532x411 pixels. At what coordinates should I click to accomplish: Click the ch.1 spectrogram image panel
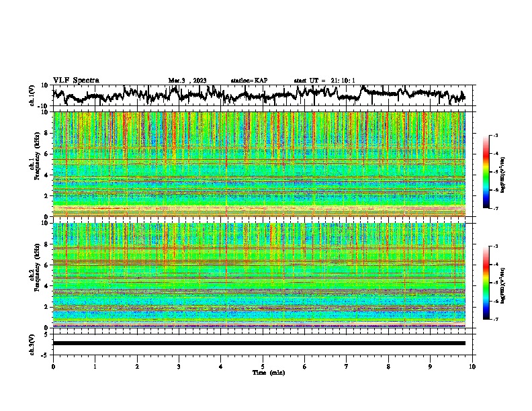tap(259, 164)
